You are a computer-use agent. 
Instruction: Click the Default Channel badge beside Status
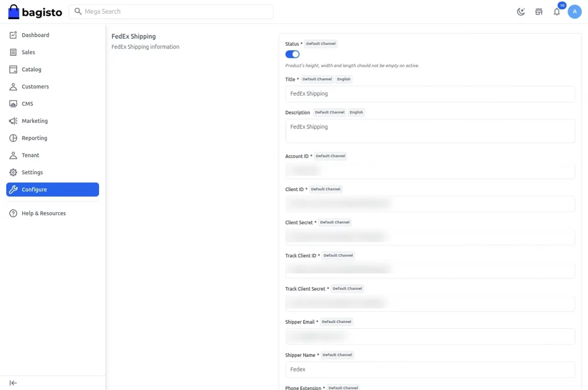pos(321,44)
